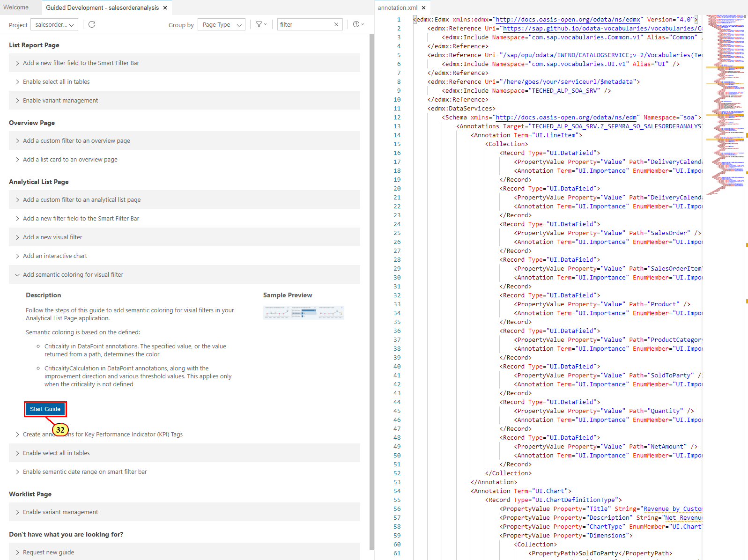This screenshot has height=560, width=748.
Task: Click the UI.Chart annotation term text
Action: click(x=550, y=491)
